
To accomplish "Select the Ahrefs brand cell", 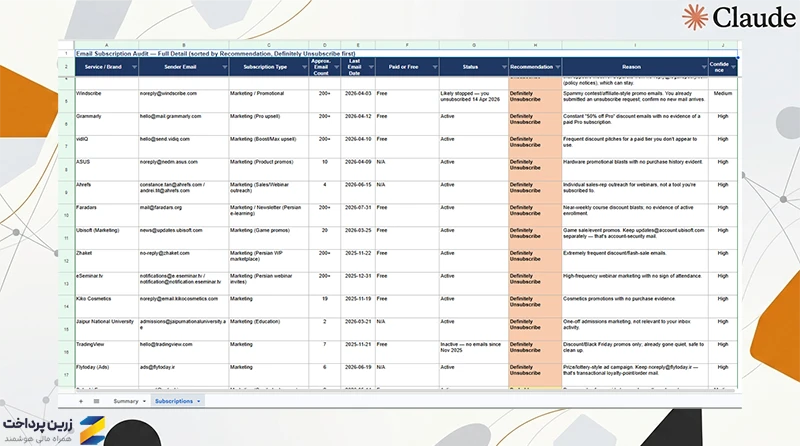I will pyautogui.click(x=107, y=192).
